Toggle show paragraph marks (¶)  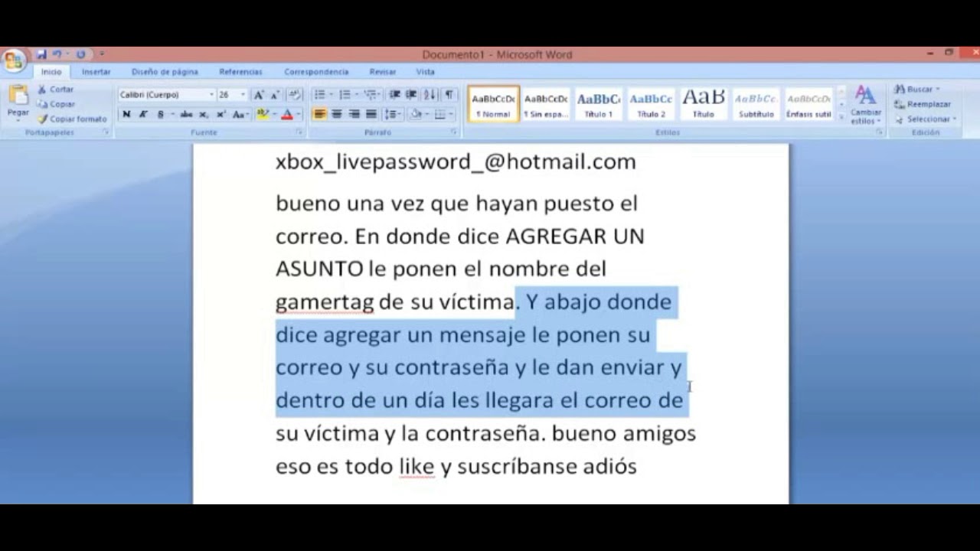coord(449,95)
